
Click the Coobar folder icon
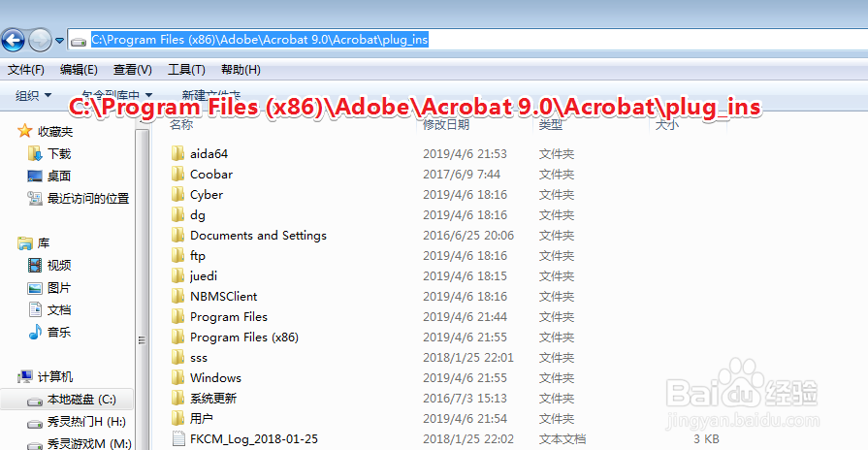(177, 174)
